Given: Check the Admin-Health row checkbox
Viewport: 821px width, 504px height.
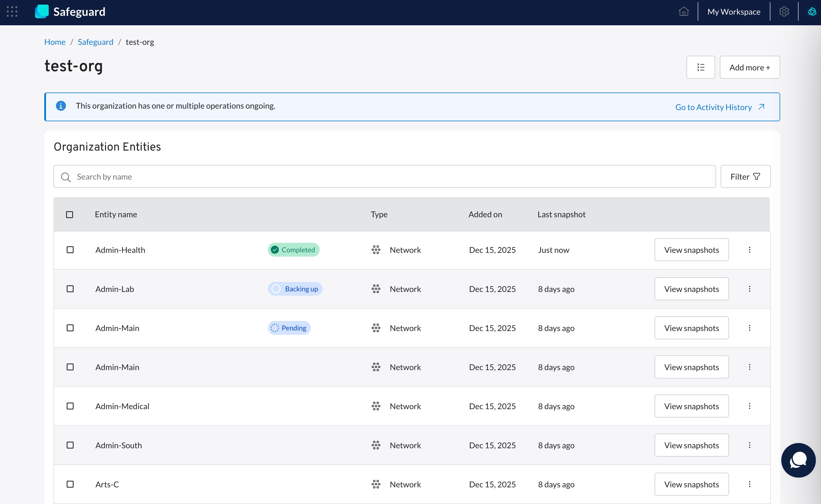Looking at the screenshot, I should (70, 250).
